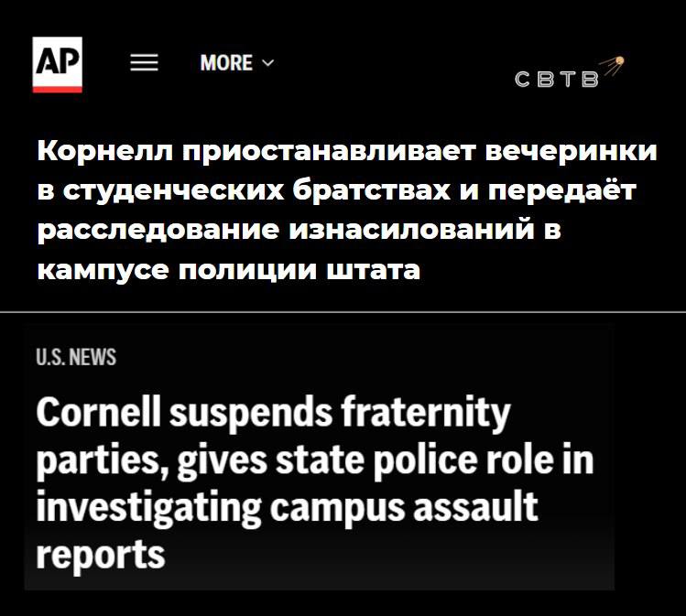Open the Cornell suspends fraternity parties headline
The width and height of the screenshot is (686, 616).
pos(314,483)
